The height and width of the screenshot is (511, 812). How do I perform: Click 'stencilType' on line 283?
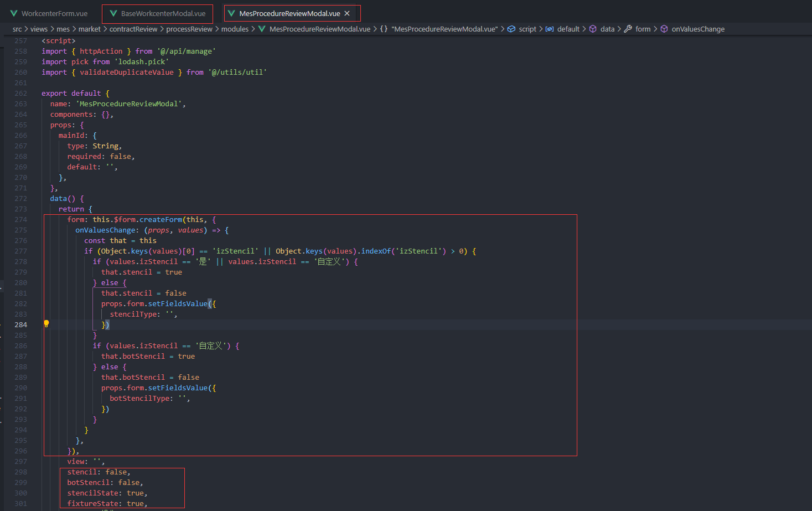(133, 314)
